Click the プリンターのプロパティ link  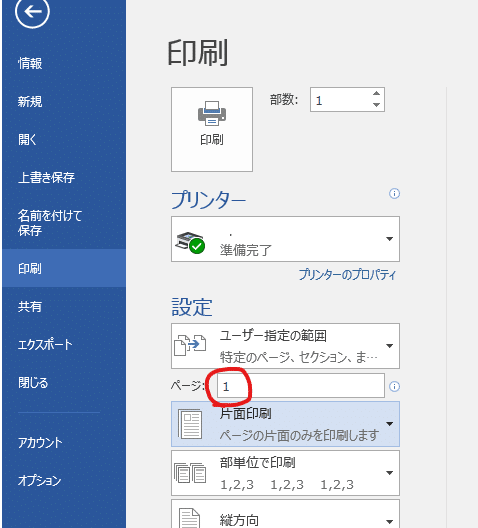tap(347, 275)
